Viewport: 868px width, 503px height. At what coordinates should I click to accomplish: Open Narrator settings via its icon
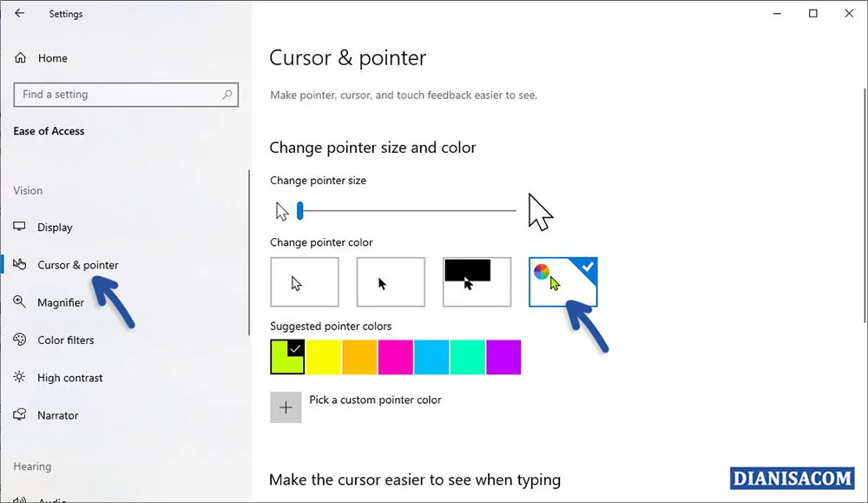[19, 415]
